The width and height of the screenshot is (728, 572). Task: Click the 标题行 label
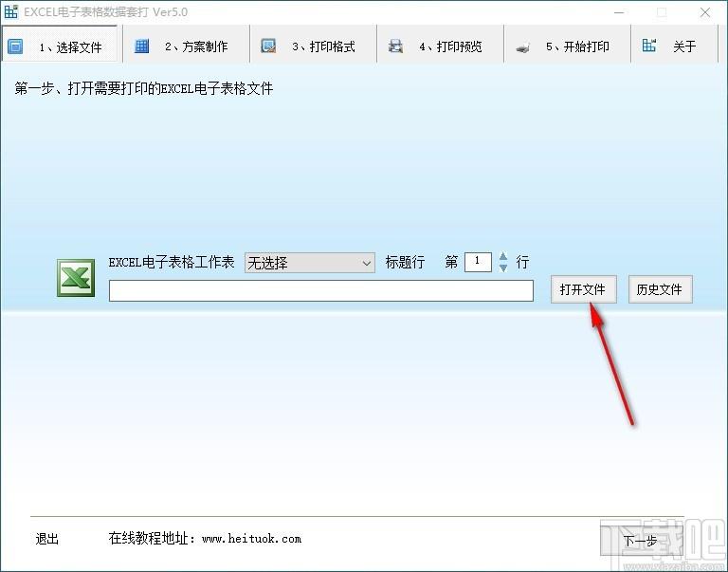pos(405,262)
